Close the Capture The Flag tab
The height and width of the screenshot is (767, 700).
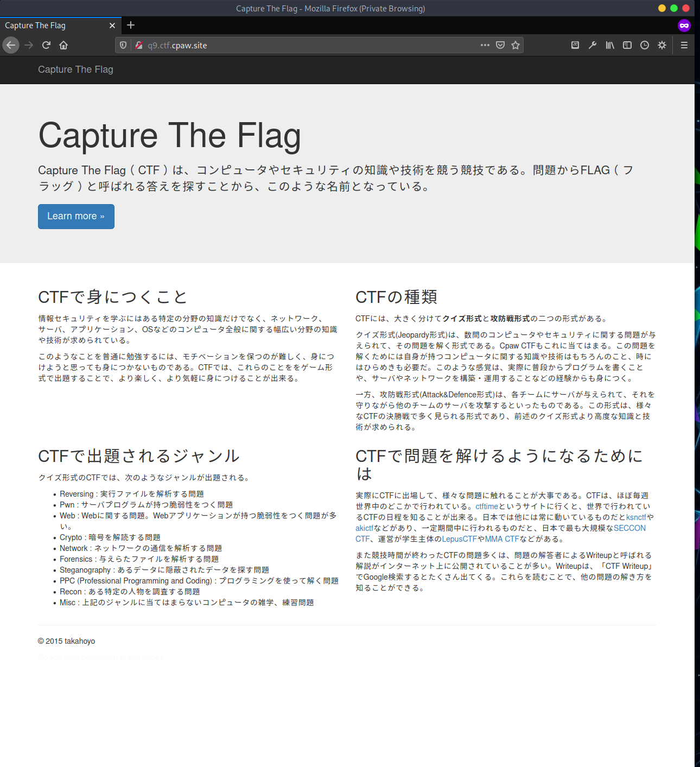point(112,26)
